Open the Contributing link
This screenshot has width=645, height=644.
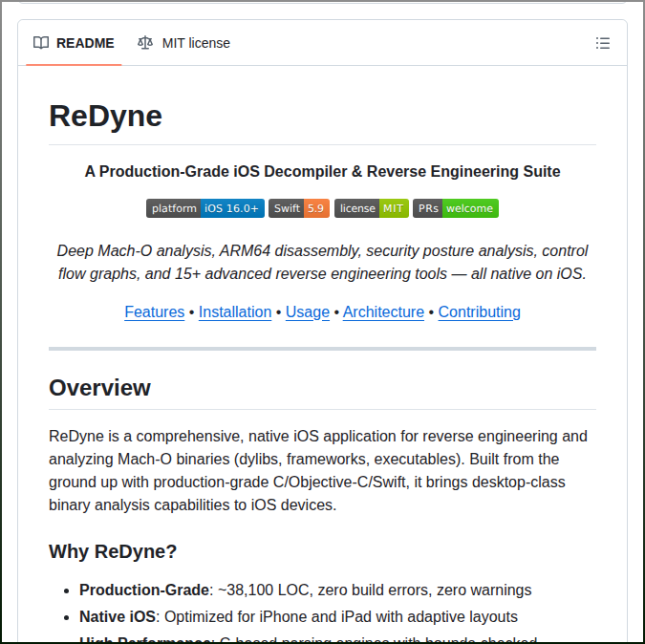pyautogui.click(x=480, y=312)
